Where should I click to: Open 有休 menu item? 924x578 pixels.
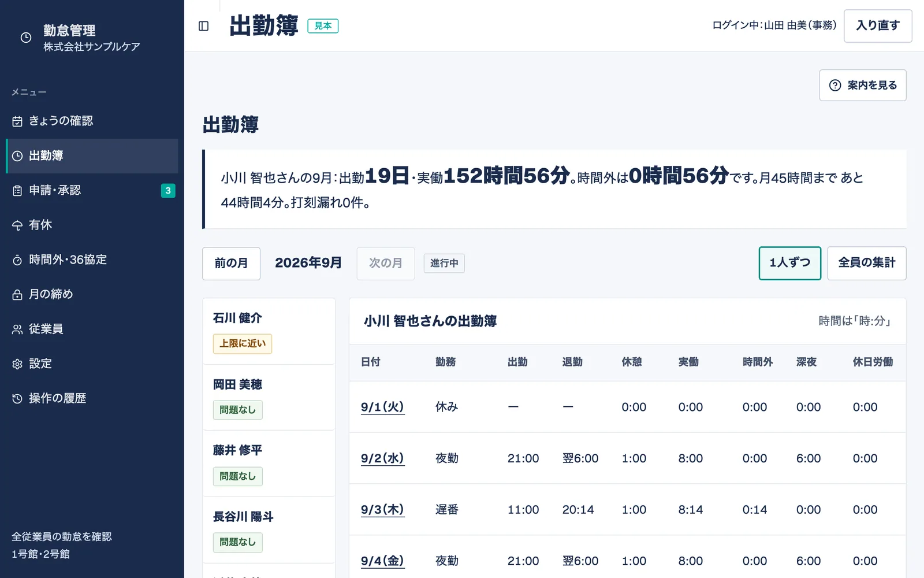(x=92, y=225)
